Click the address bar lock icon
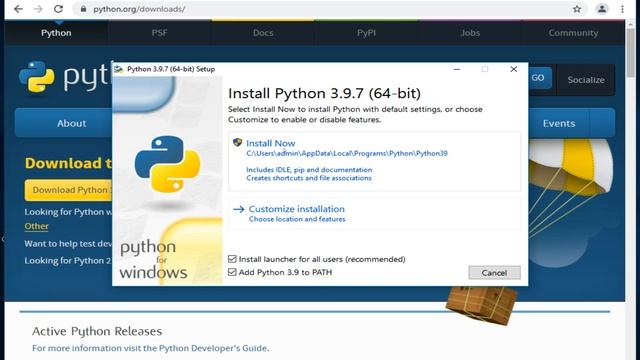Viewport: 640px width, 360px height. (x=83, y=9)
